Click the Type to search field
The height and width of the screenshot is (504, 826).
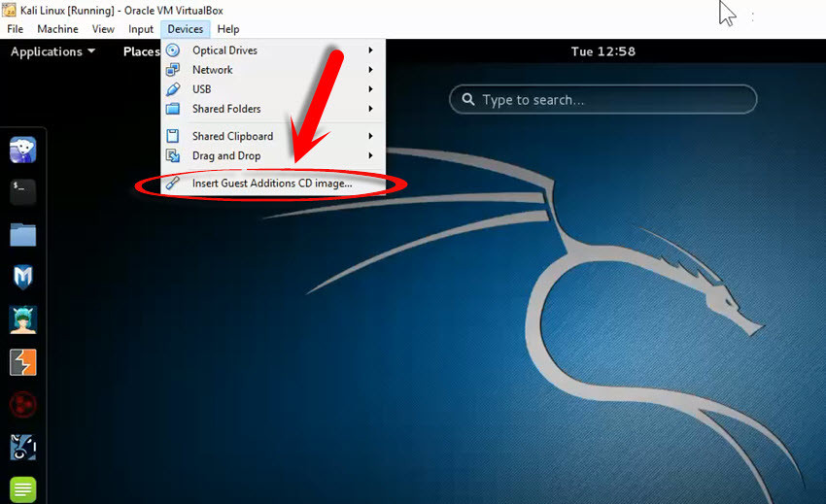click(x=602, y=99)
